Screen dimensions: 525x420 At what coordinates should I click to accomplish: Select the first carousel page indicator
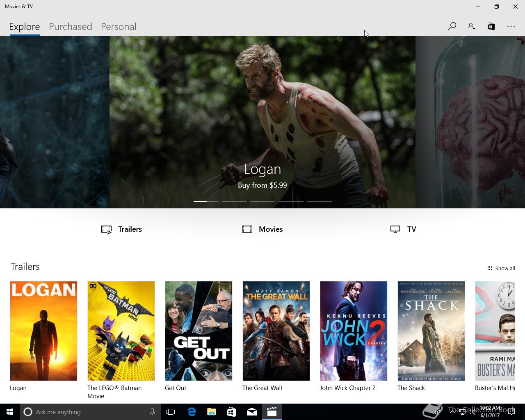(206, 201)
